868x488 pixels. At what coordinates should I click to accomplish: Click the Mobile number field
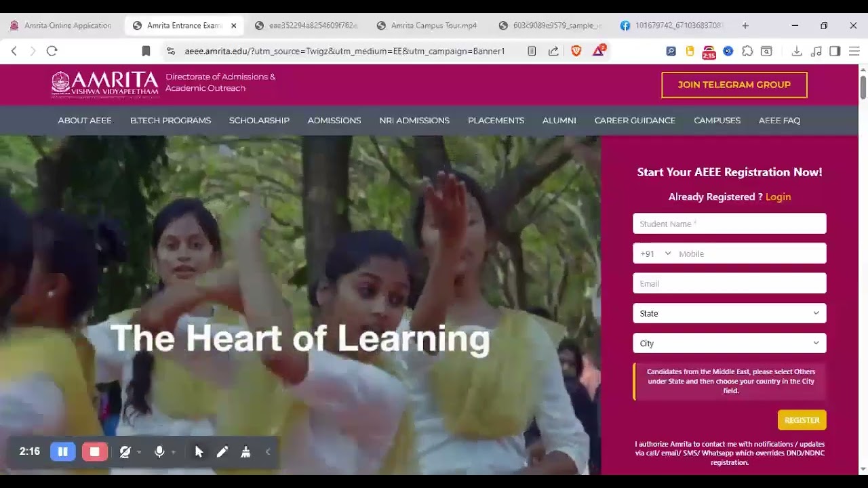751,253
